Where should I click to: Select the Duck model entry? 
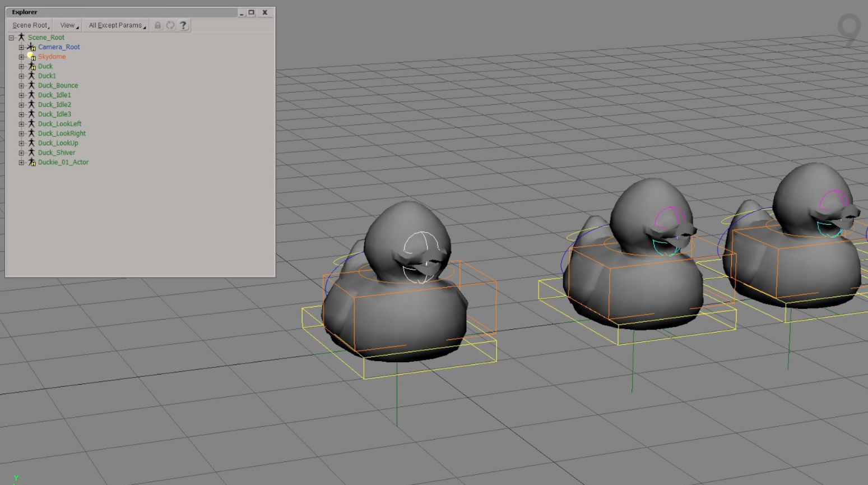[x=45, y=66]
